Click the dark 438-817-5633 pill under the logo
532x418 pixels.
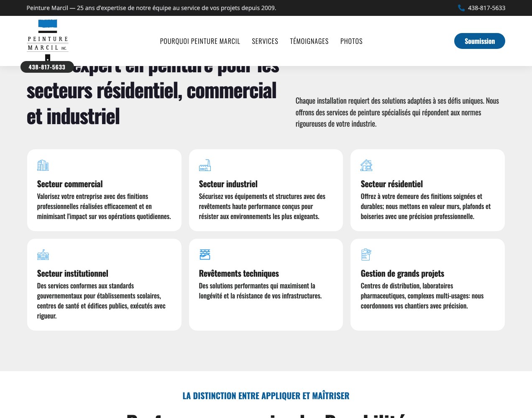coord(47,67)
